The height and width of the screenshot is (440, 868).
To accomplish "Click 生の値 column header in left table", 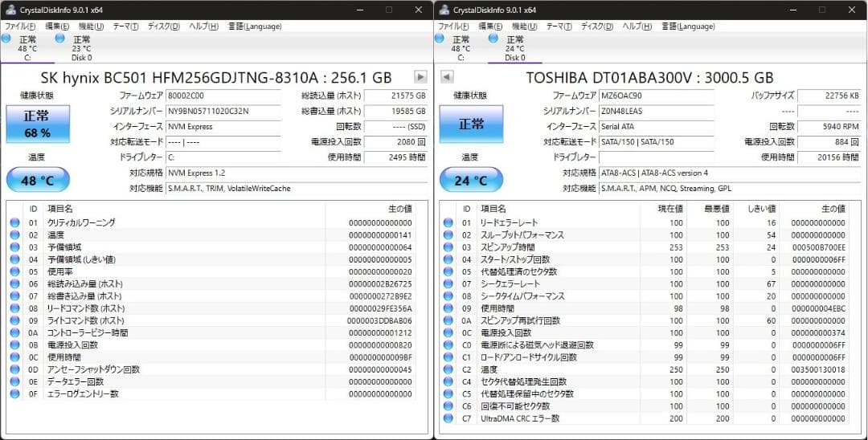I will tap(371, 209).
